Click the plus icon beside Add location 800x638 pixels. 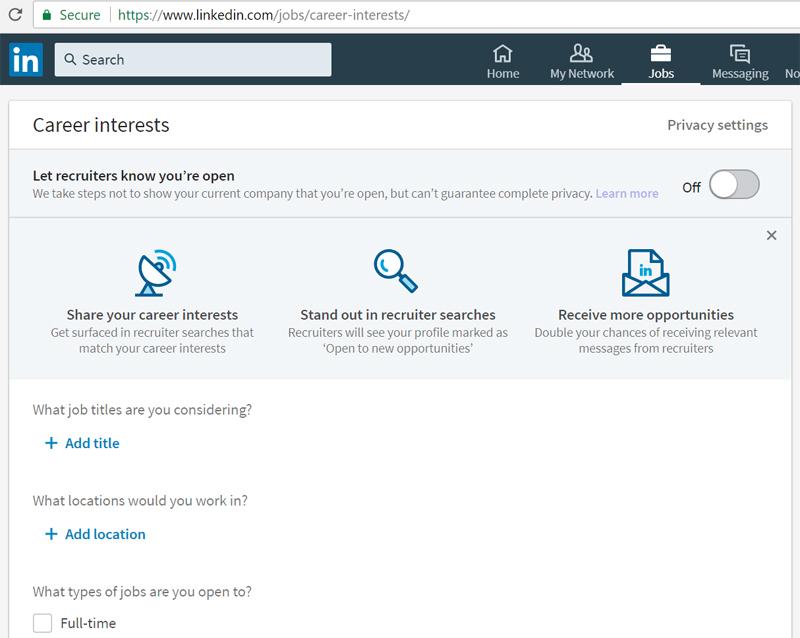(x=51, y=534)
